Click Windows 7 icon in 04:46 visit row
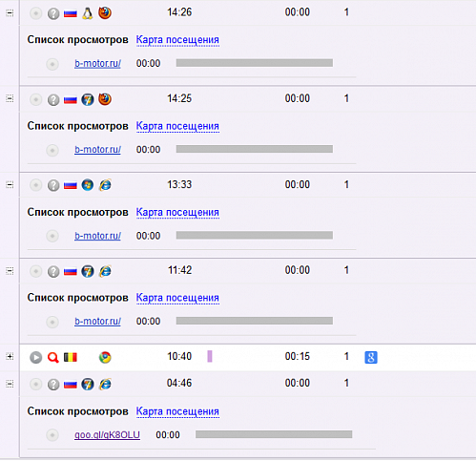The height and width of the screenshot is (461, 476). 88,385
